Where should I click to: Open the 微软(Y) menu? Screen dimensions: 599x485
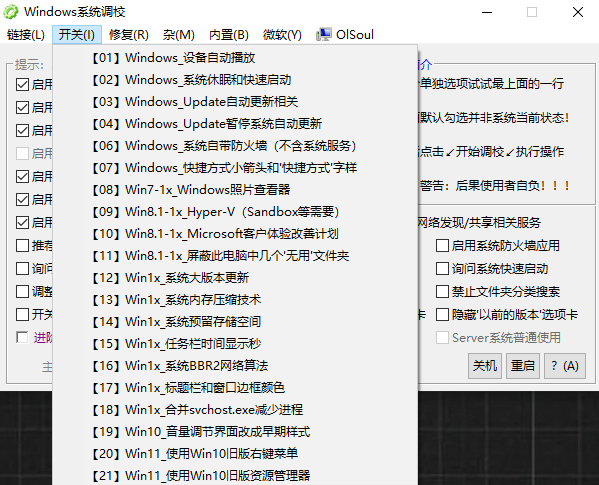282,35
